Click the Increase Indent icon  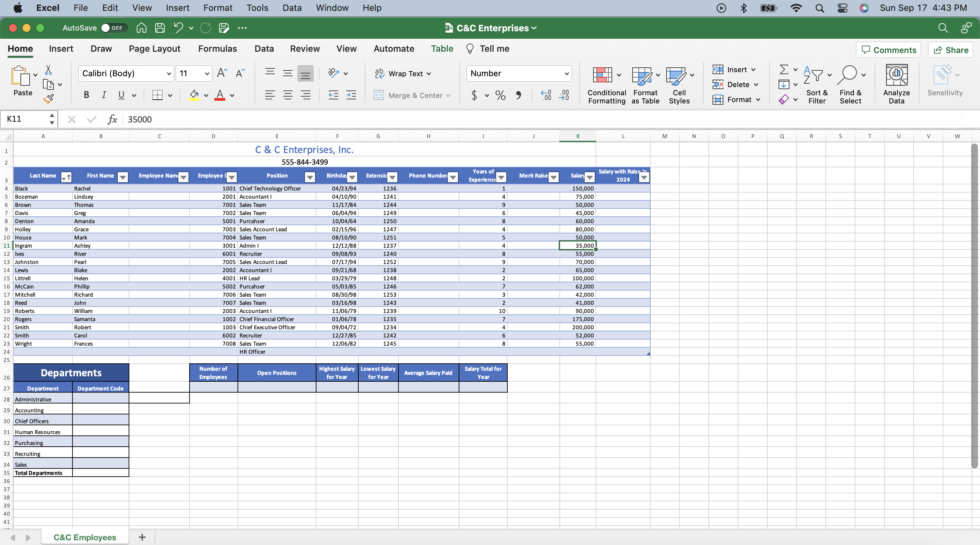click(351, 95)
